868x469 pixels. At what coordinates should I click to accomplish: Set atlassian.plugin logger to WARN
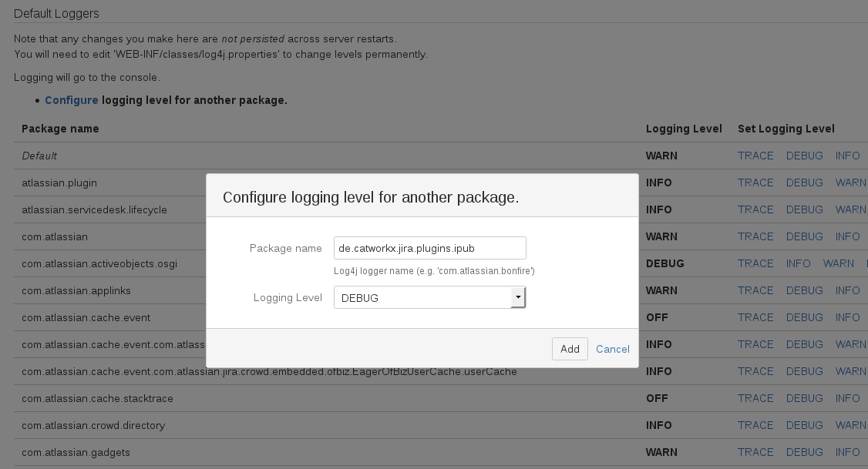pyautogui.click(x=851, y=183)
